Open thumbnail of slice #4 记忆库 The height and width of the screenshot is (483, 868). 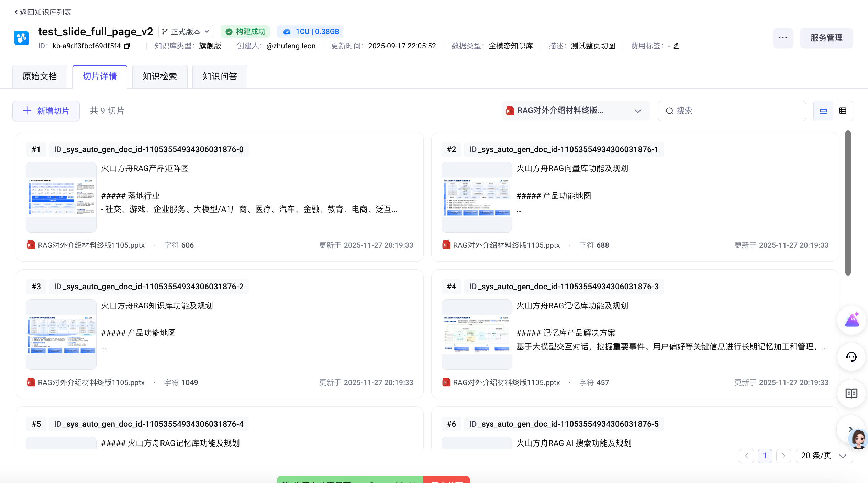(x=477, y=334)
